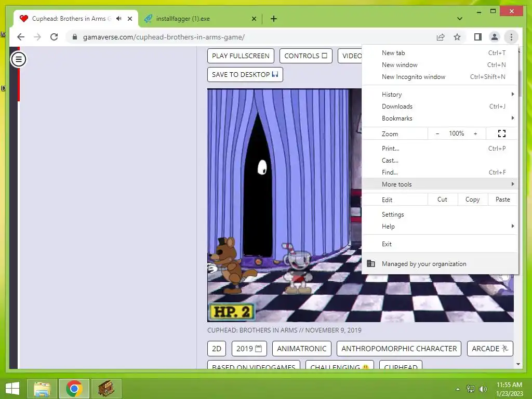Click the PLAY FULLSCREEN button
532x399 pixels.
241,56
